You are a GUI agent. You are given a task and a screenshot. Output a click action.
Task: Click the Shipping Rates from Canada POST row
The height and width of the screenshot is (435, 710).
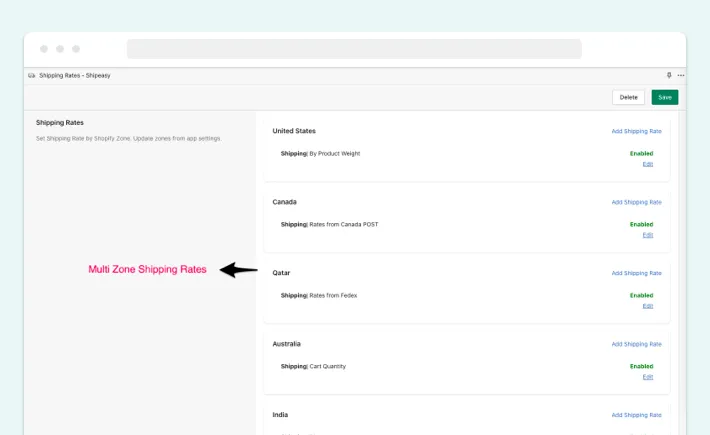(x=329, y=225)
